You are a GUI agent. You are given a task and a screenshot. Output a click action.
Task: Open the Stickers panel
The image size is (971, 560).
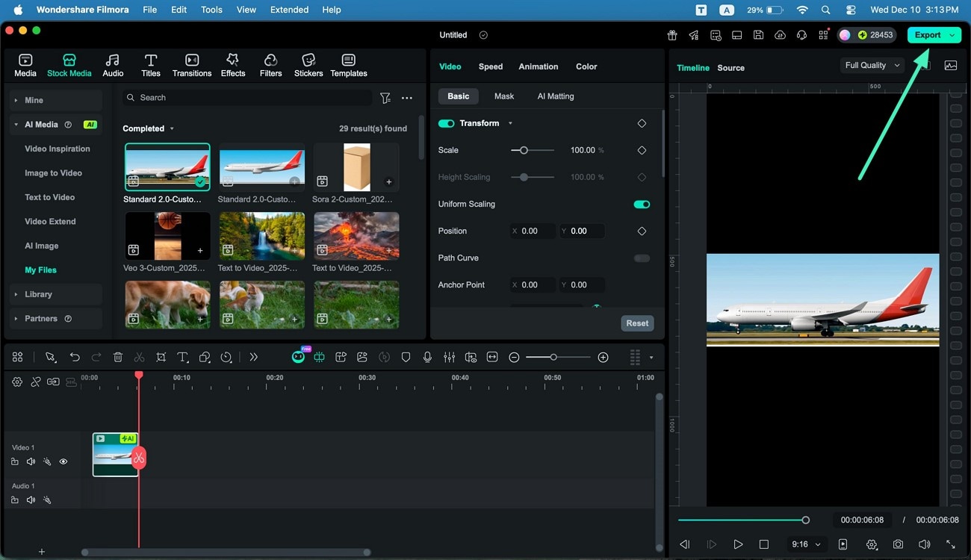point(308,63)
